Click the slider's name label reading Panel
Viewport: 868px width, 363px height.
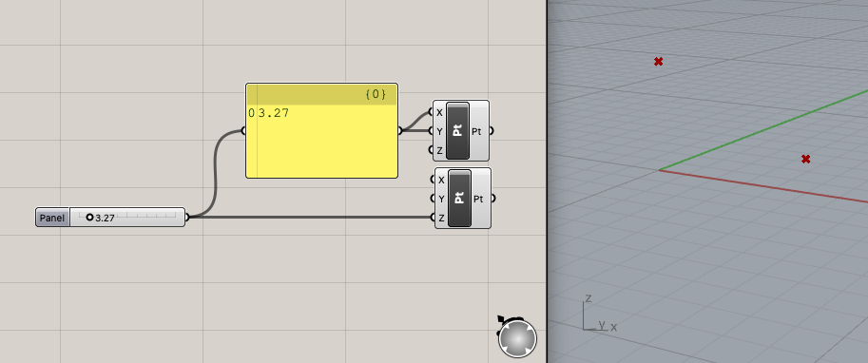(52, 218)
